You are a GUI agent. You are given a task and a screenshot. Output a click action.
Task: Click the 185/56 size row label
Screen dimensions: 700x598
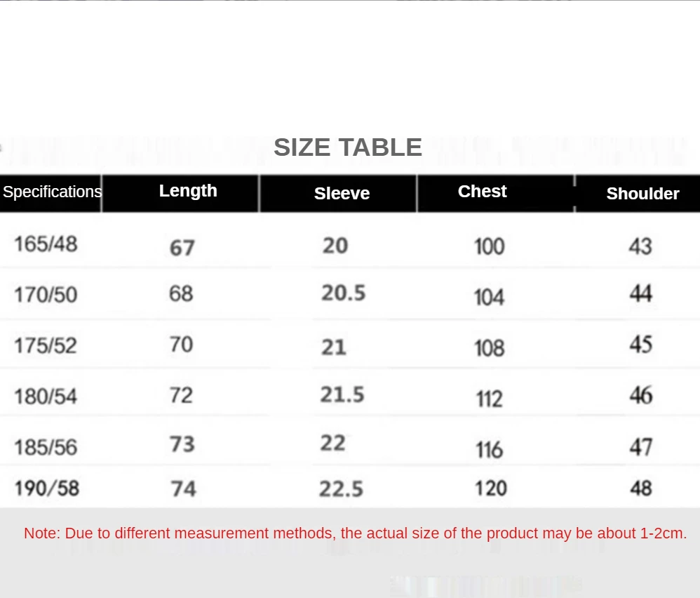(x=46, y=448)
